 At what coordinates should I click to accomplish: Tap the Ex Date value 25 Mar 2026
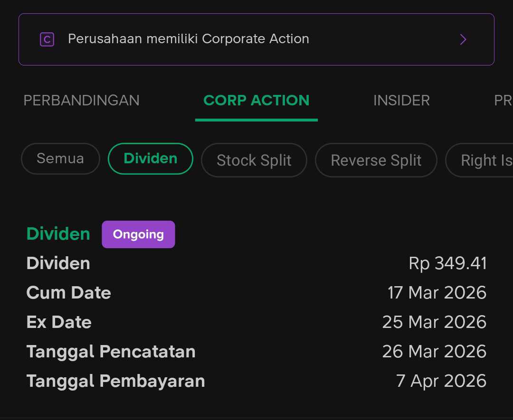tap(434, 322)
